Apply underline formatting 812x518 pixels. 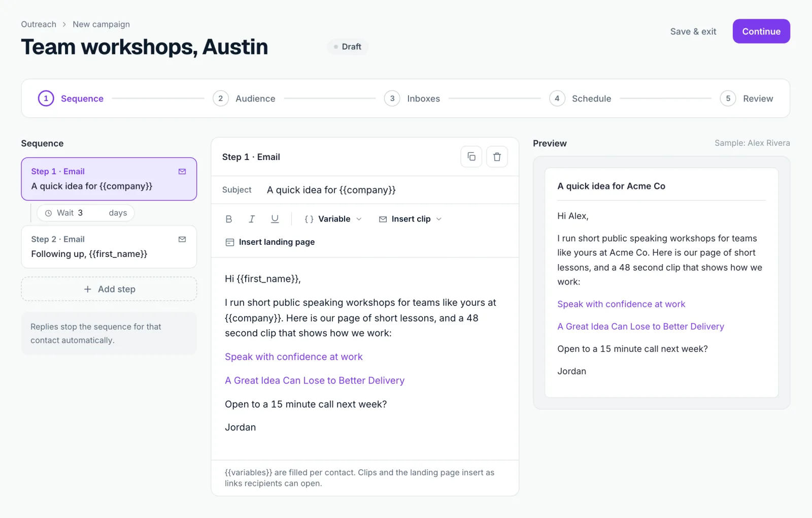click(x=275, y=219)
